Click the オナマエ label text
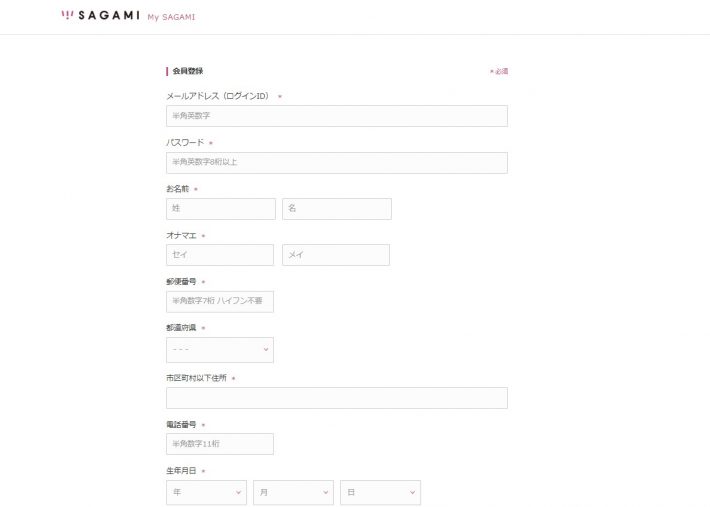 [x=181, y=236]
